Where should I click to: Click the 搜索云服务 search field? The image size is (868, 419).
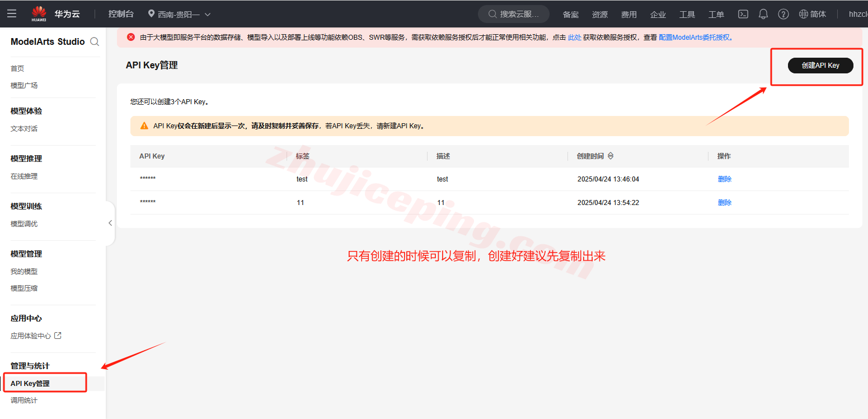(x=513, y=14)
